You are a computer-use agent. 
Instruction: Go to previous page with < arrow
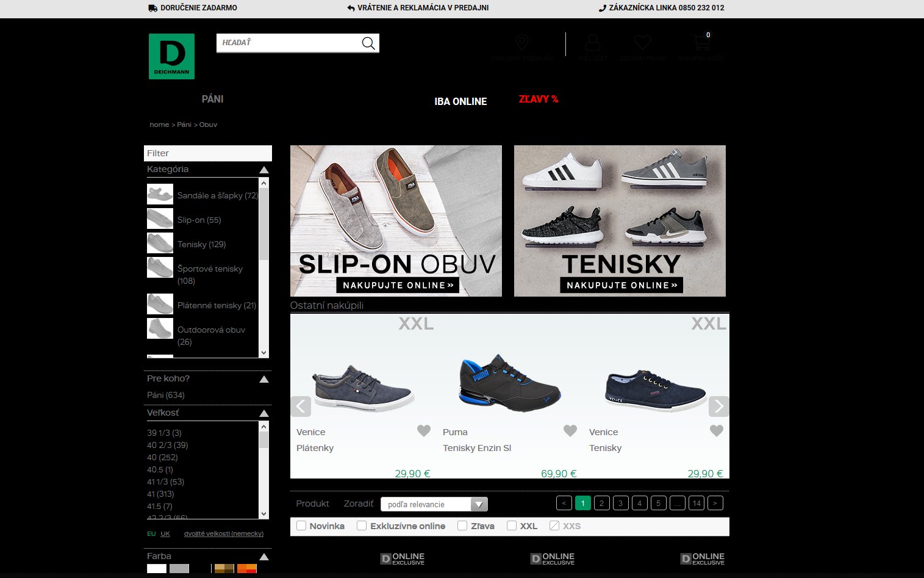pos(564,503)
